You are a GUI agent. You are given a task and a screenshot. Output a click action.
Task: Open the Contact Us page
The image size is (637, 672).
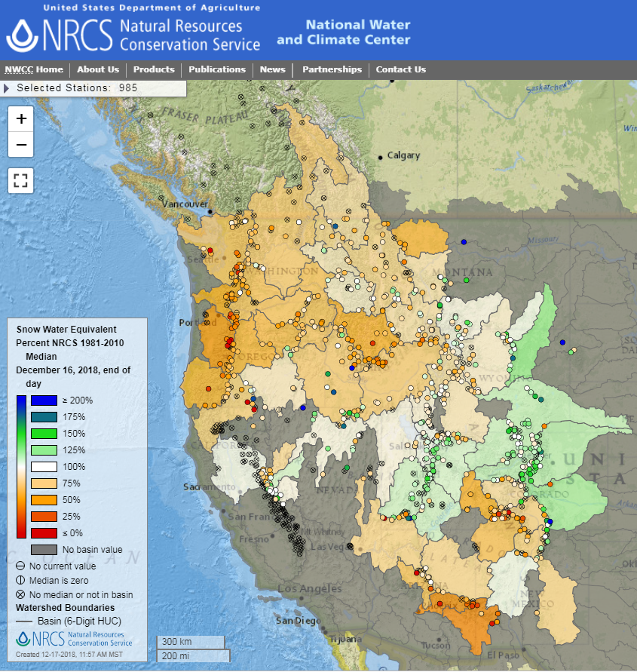(x=401, y=69)
